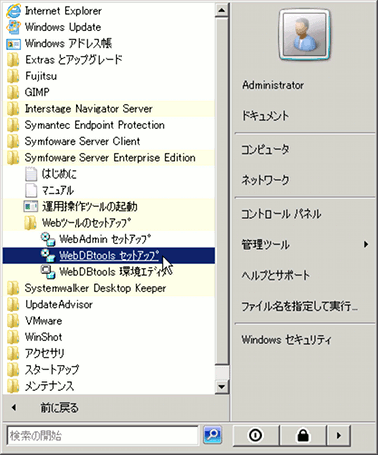The width and height of the screenshot is (378, 455).
Task: Click the WebDBtools 環境エディタ icon
Action: [x=48, y=272]
